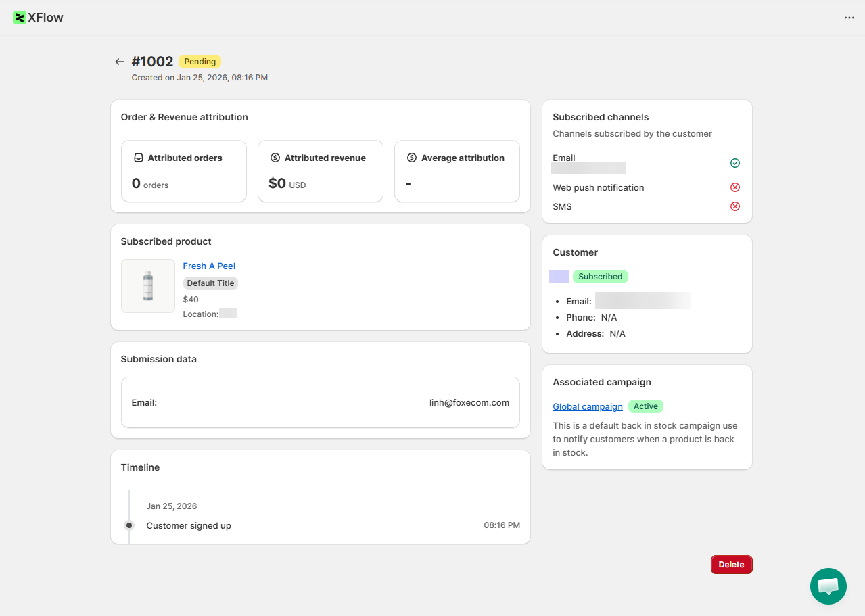The height and width of the screenshot is (616, 865).
Task: Open the Fresh A Peel product link
Action: tap(209, 266)
